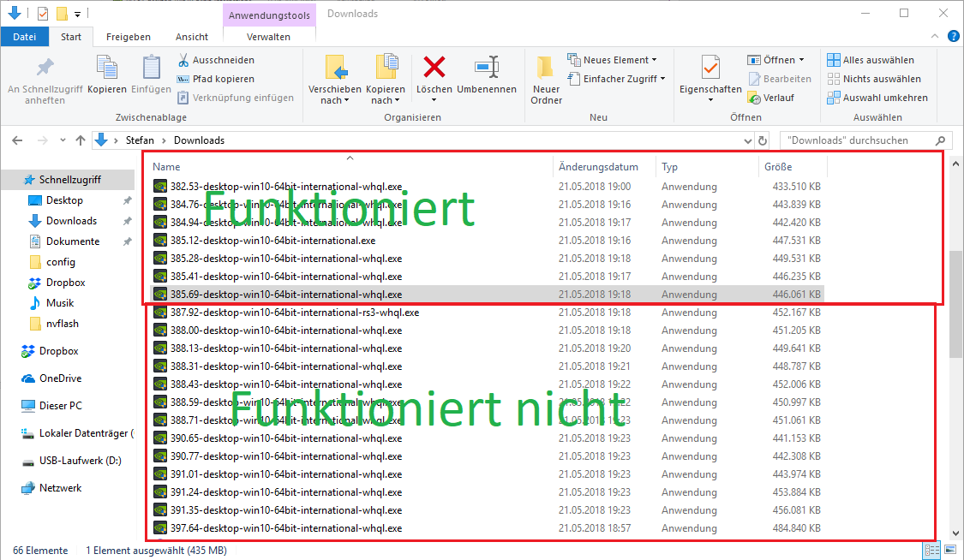
Task: Show file Verlauf history
Action: [771, 98]
